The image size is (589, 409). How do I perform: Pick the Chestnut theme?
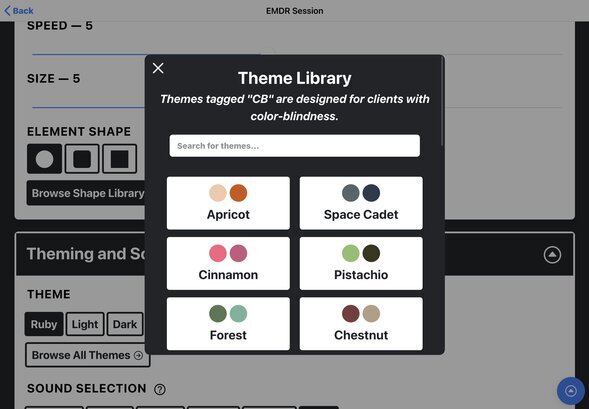coord(361,324)
